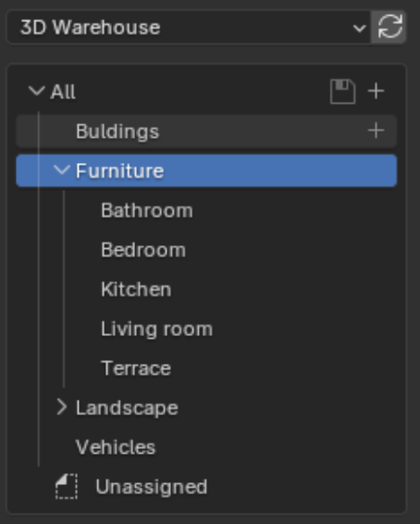Expand the Landscape catalog
The width and height of the screenshot is (420, 524).
coord(62,407)
